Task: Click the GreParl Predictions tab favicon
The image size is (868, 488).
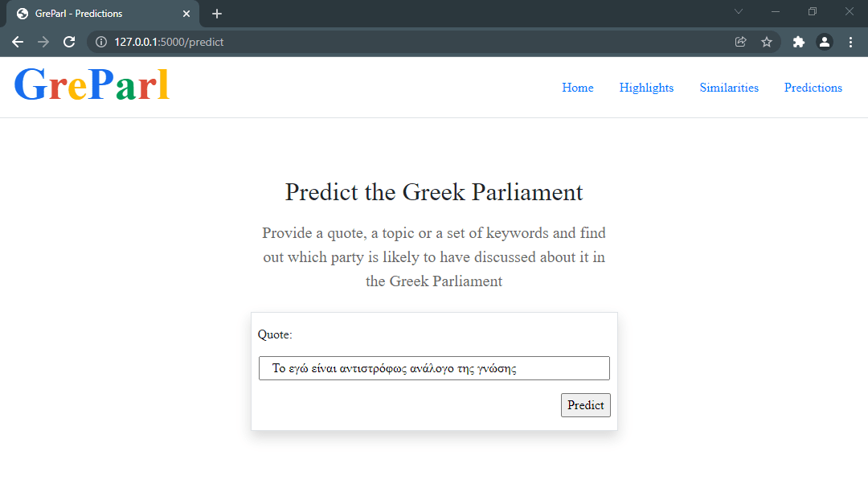Action: 22,14
